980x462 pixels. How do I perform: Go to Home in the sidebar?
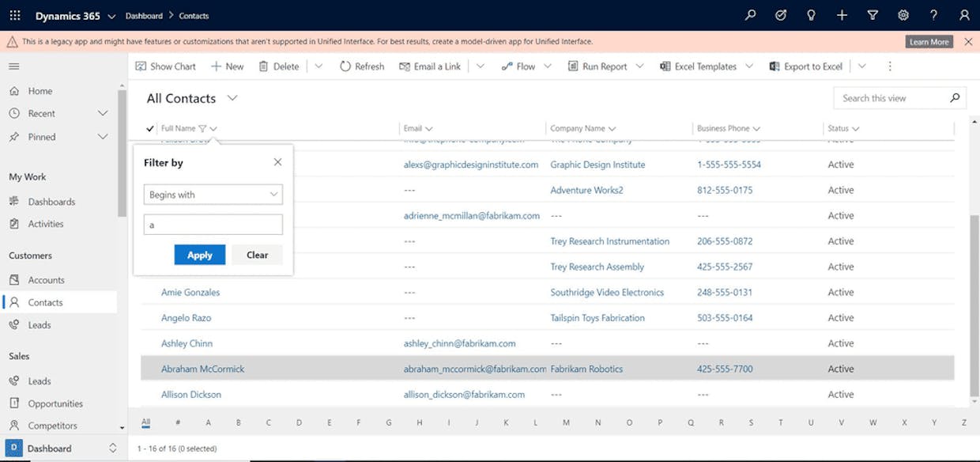point(40,91)
